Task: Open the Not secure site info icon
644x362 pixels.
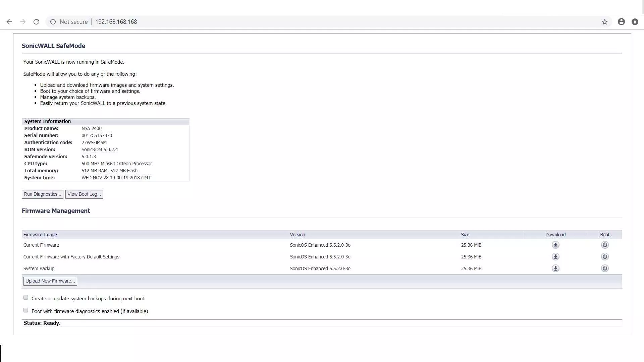Action: (53, 22)
